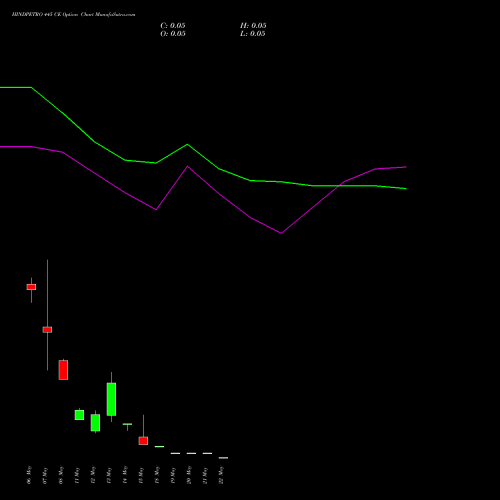Click the 08 May date label
This screenshot has height=500, width=500.
coord(61,475)
